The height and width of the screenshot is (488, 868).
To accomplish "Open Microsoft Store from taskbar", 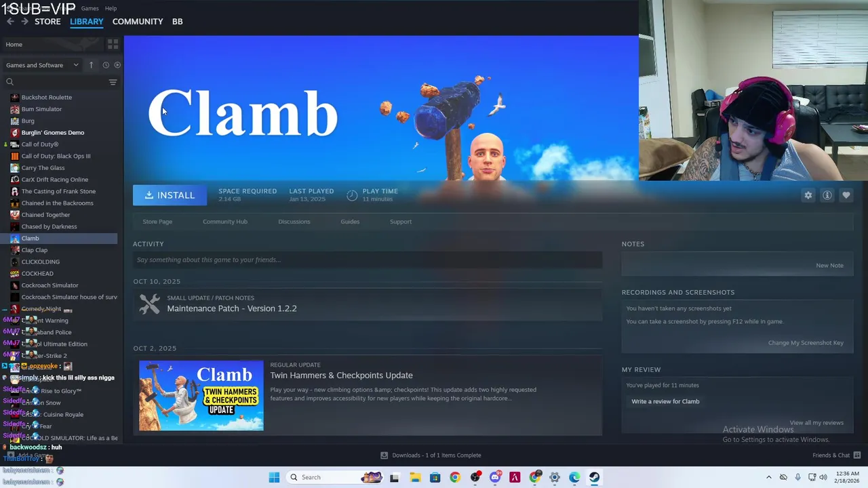I will [x=435, y=477].
